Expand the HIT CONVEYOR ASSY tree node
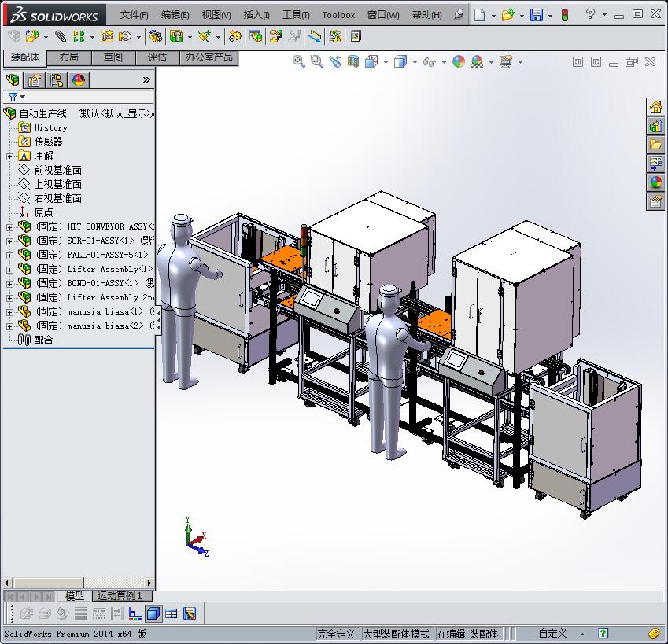 point(9,227)
